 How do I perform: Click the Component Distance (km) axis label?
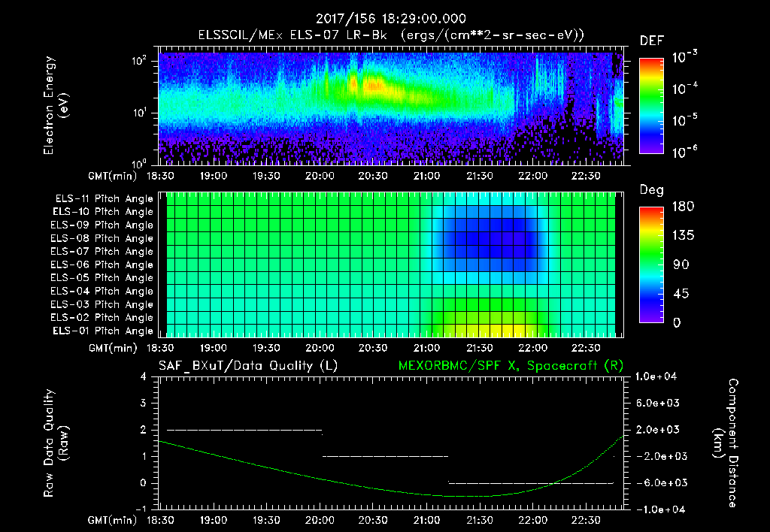[x=726, y=443]
